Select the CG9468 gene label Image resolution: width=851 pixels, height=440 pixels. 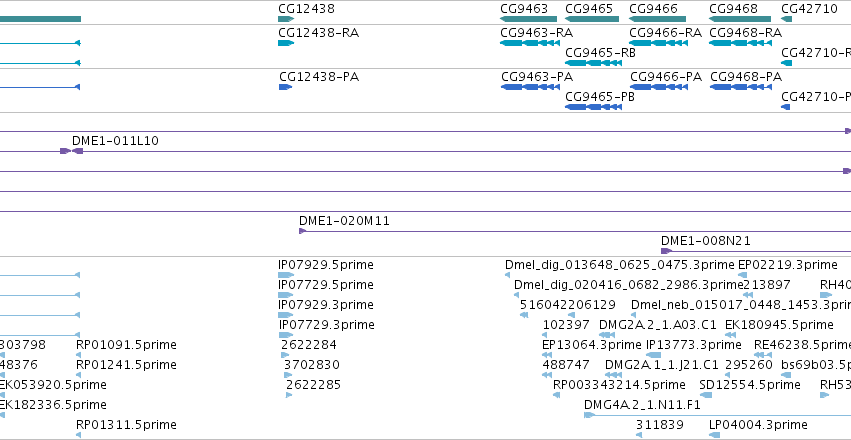[x=733, y=9]
